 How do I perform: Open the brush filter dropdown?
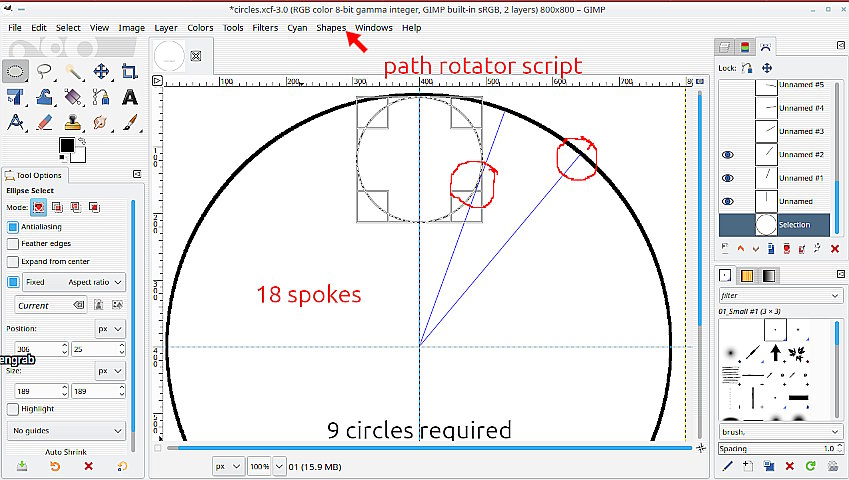pyautogui.click(x=780, y=295)
